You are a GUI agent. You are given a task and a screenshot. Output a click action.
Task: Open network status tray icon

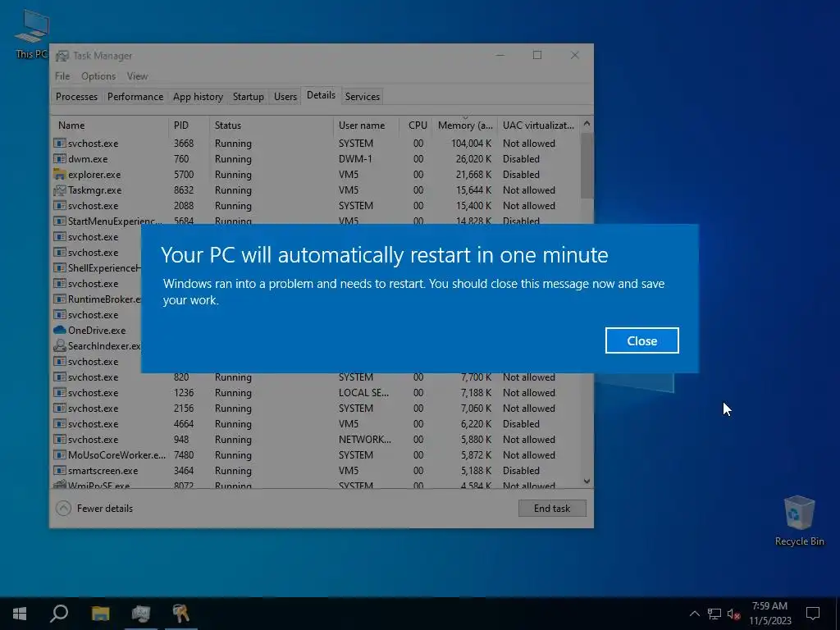click(x=714, y=614)
